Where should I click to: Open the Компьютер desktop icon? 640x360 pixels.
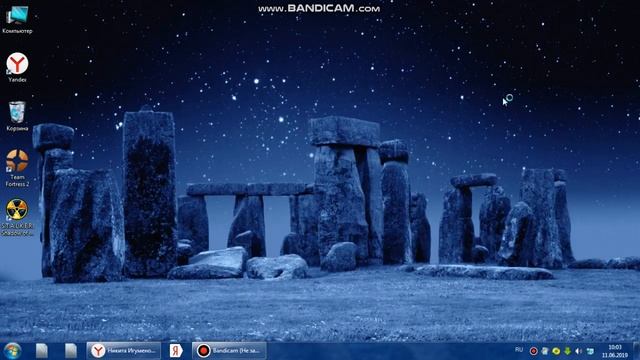pyautogui.click(x=17, y=19)
